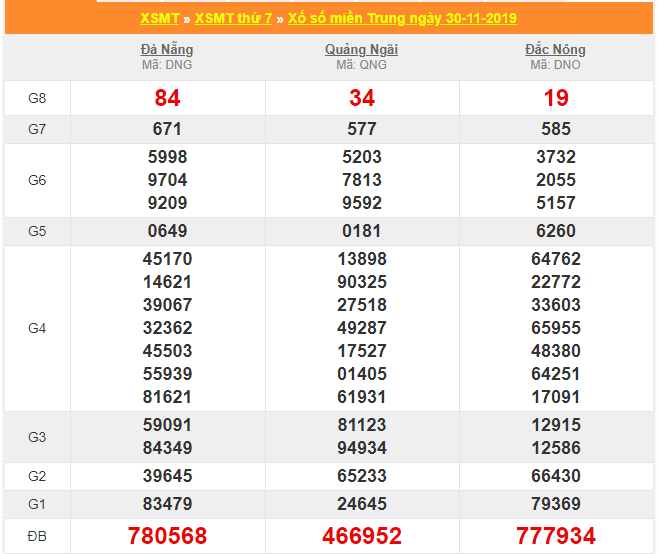The width and height of the screenshot is (659, 554).
Task: Click the red G8 number 34
Action: tap(361, 98)
